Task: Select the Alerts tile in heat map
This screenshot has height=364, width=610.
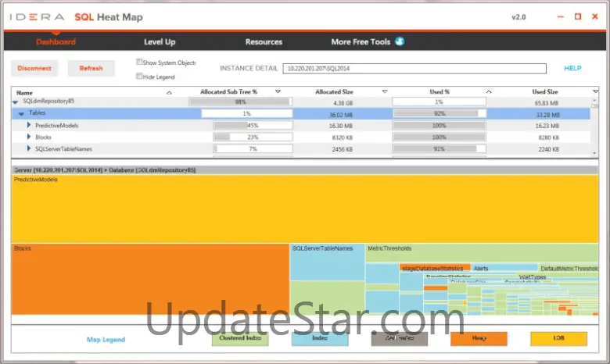Action: click(504, 268)
